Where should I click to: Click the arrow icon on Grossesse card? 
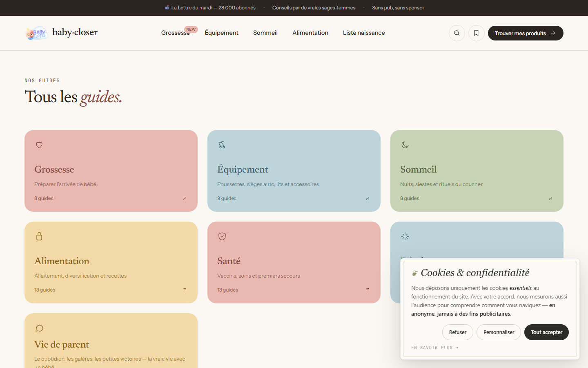[185, 198]
